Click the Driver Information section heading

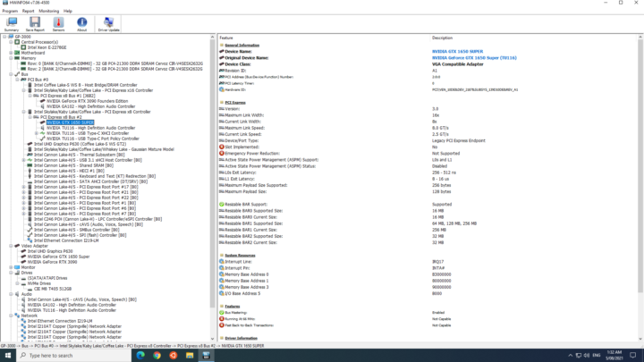241,338
